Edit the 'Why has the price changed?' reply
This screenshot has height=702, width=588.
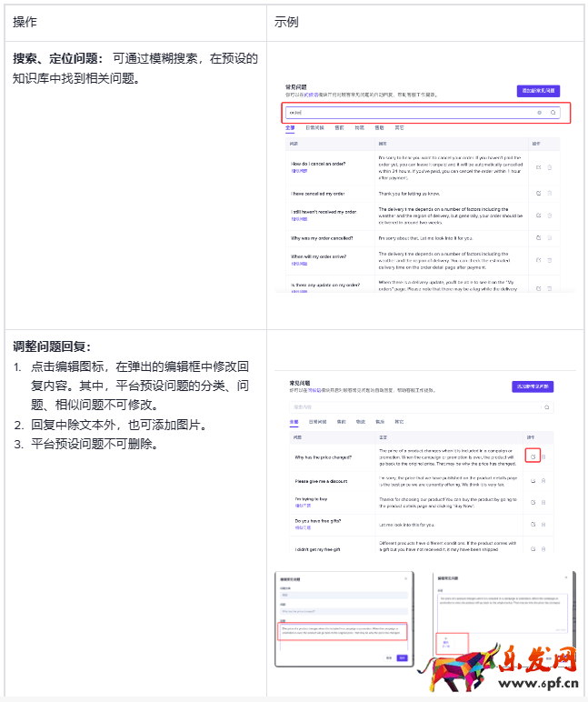tap(533, 456)
